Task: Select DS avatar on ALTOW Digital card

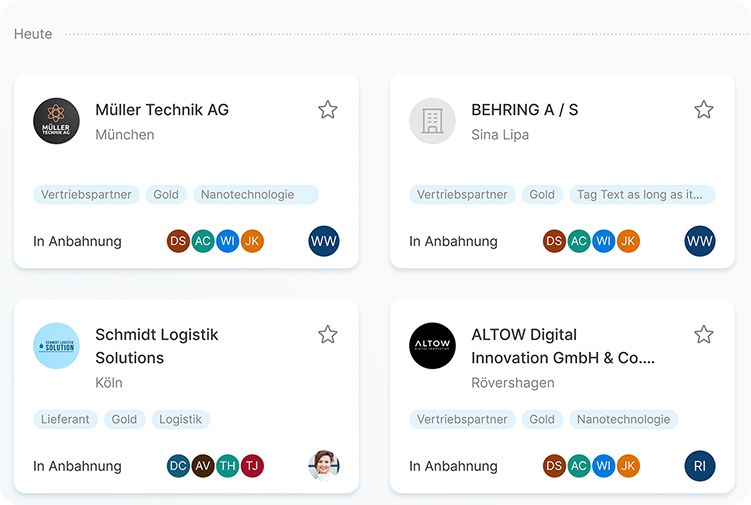Action: [554, 466]
